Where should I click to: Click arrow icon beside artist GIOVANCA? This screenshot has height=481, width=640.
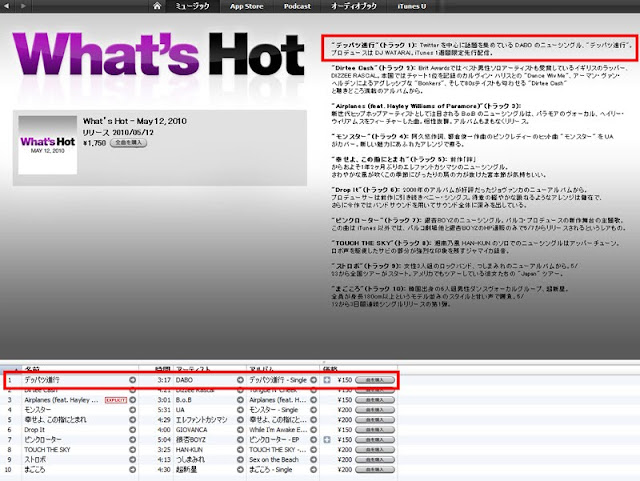point(240,430)
